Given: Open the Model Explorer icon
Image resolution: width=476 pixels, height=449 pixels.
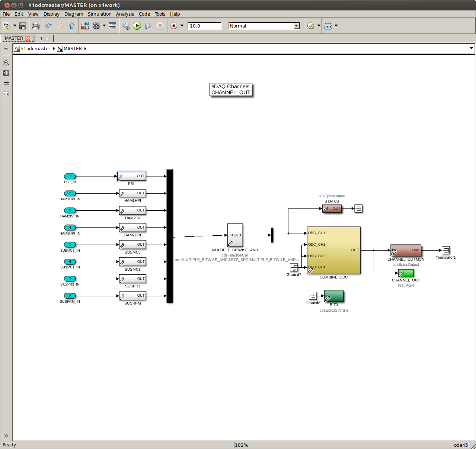Looking at the screenshot, I should click(x=112, y=26).
